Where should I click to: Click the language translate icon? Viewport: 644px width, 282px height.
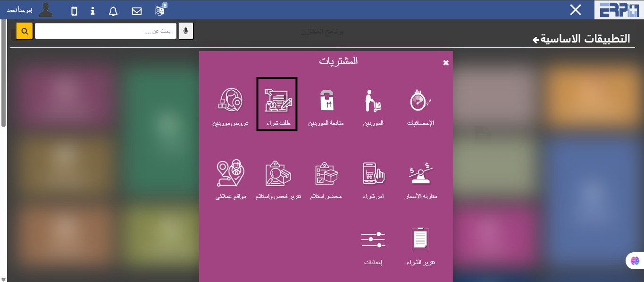[x=160, y=10]
